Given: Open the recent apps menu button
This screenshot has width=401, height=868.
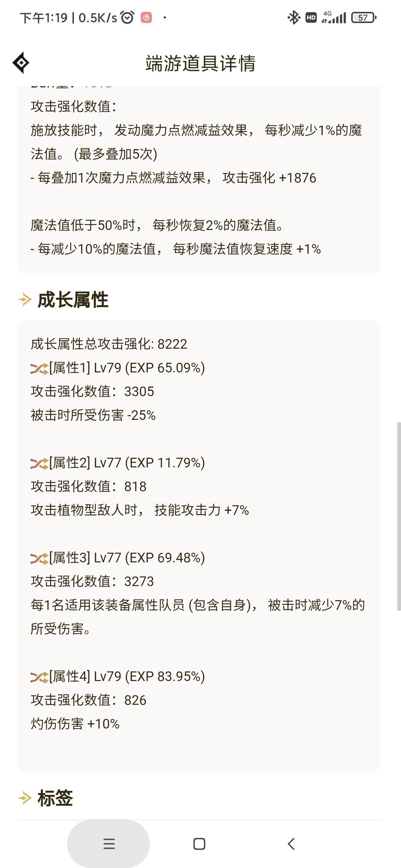Looking at the screenshot, I should tap(109, 844).
